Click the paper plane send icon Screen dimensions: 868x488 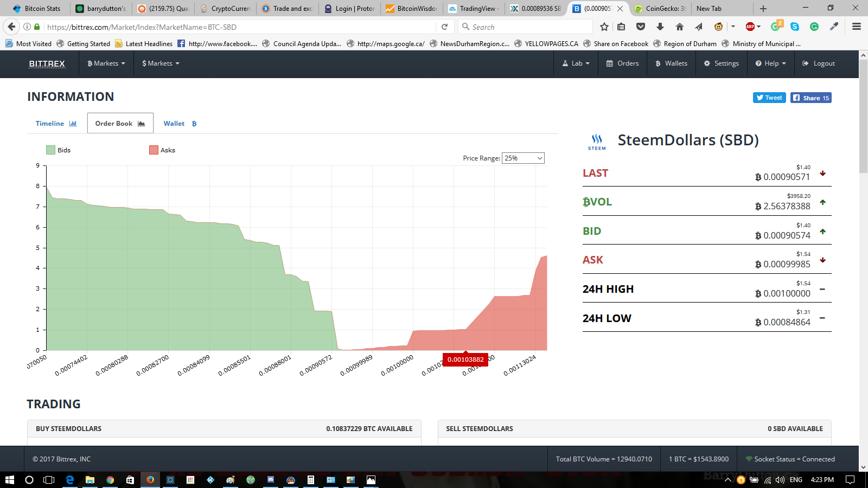tap(699, 27)
